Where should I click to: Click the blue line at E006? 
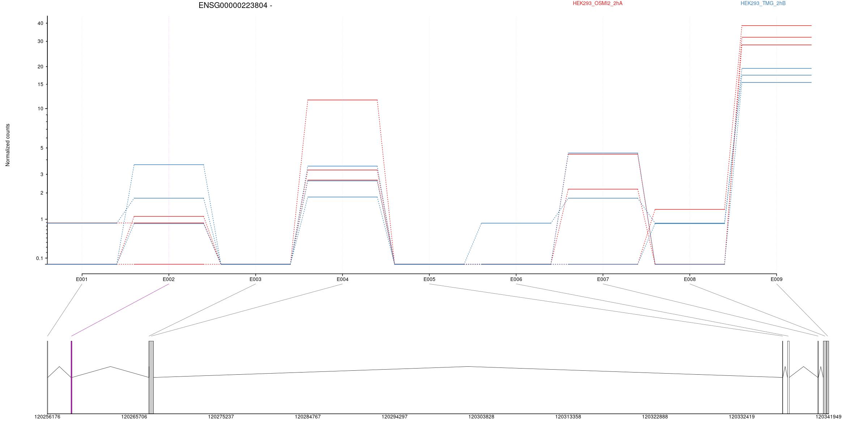coord(516,223)
